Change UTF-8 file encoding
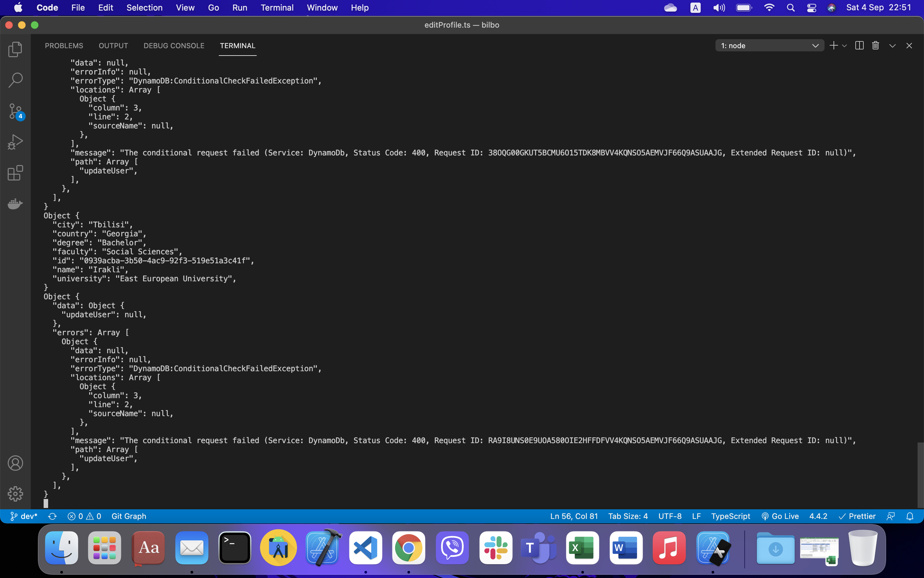This screenshot has height=578, width=924. (x=670, y=516)
